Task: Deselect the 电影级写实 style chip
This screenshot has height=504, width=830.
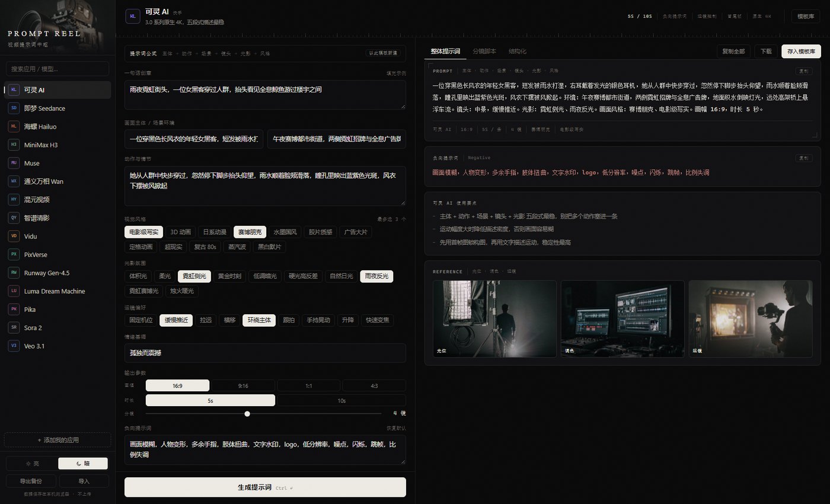Action: 143,232
